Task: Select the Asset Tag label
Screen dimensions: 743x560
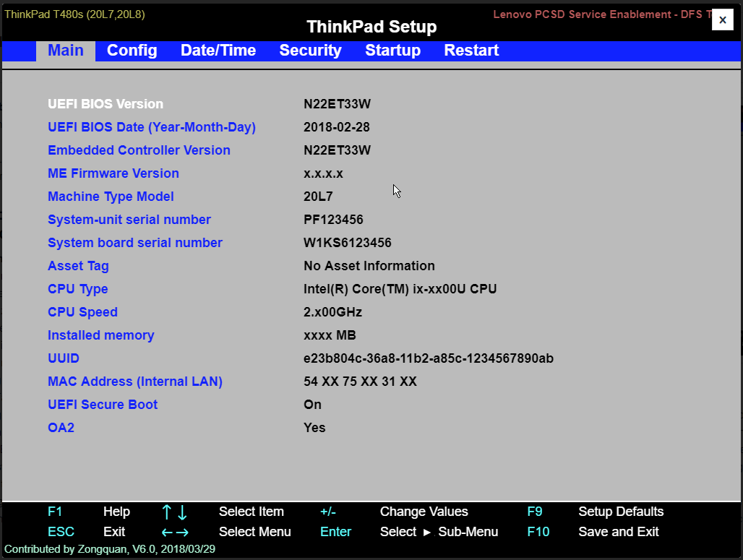Action: [x=78, y=266]
